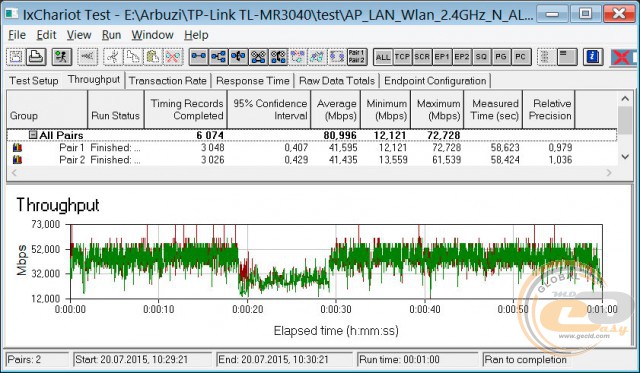Click the greyed video pair icon

298,57
